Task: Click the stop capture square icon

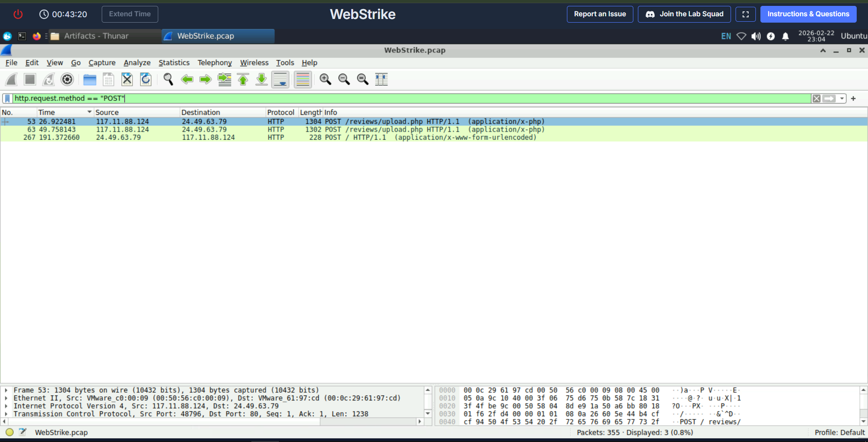Action: (x=30, y=80)
